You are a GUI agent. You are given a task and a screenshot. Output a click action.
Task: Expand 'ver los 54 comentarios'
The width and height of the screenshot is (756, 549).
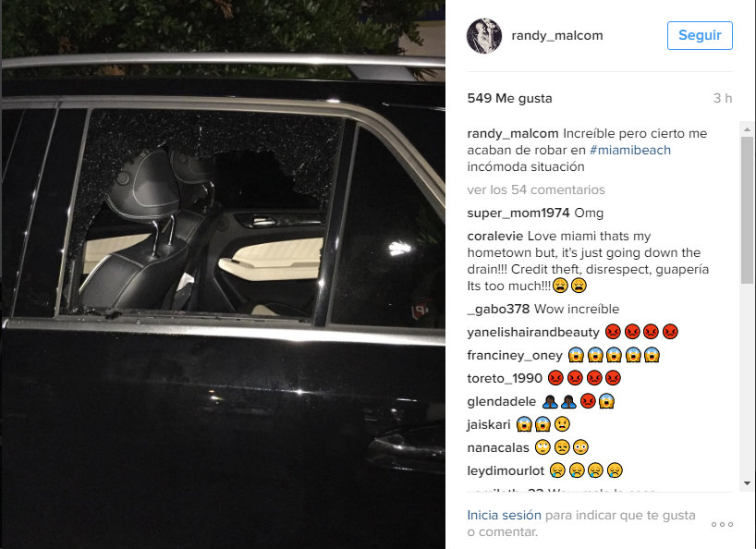click(536, 189)
